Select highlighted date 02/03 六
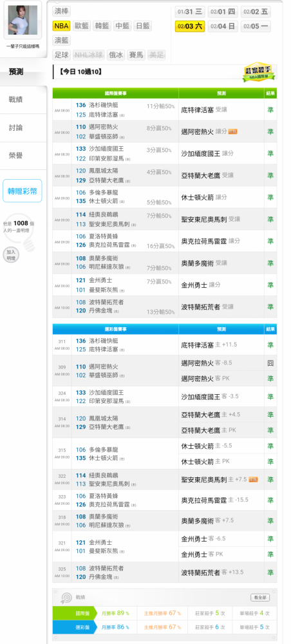The image size is (291, 644). 190,26
